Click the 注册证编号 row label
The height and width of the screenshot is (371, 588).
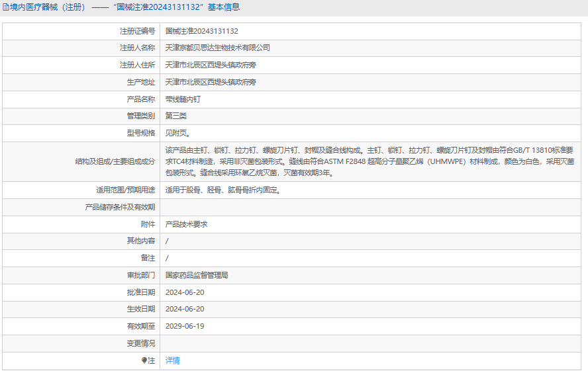tap(137, 31)
